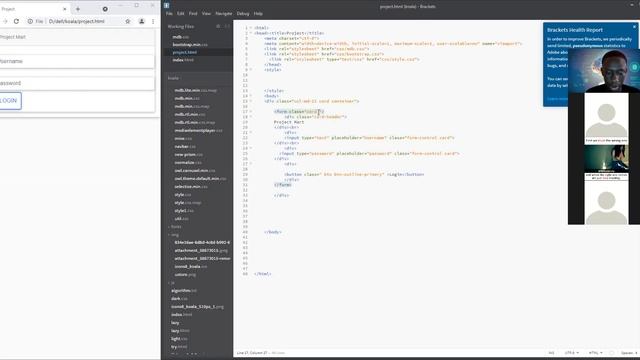Image resolution: width=640 pixels, height=360 pixels.
Task: Open light.css in file tree
Action: (179, 339)
